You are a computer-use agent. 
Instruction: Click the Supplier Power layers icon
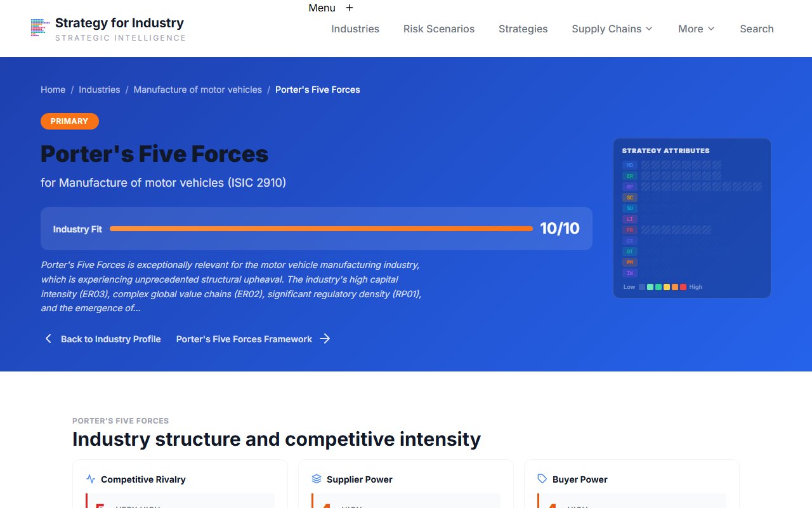pyautogui.click(x=317, y=479)
